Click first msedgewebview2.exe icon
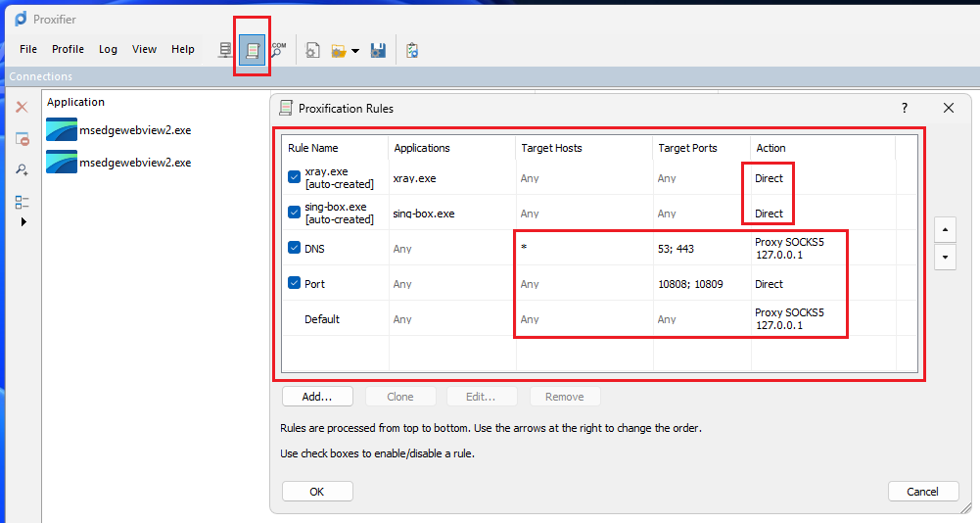This screenshot has height=523, width=980. click(x=62, y=129)
